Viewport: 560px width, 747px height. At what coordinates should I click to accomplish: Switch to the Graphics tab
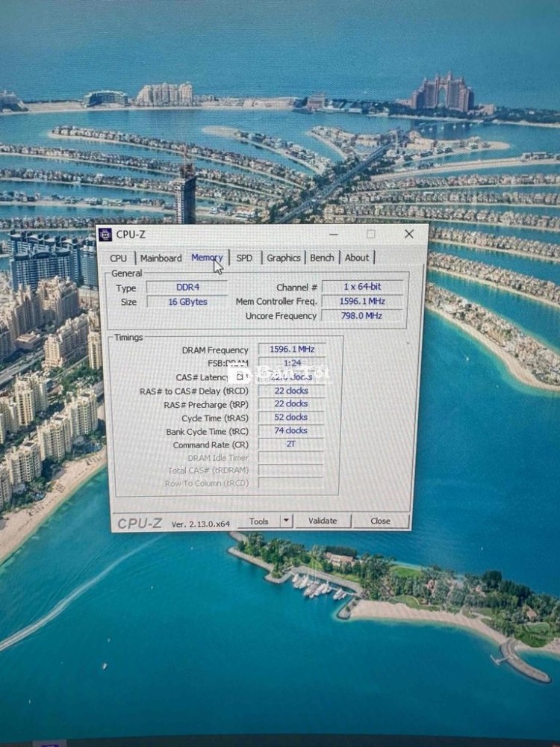coord(283,258)
